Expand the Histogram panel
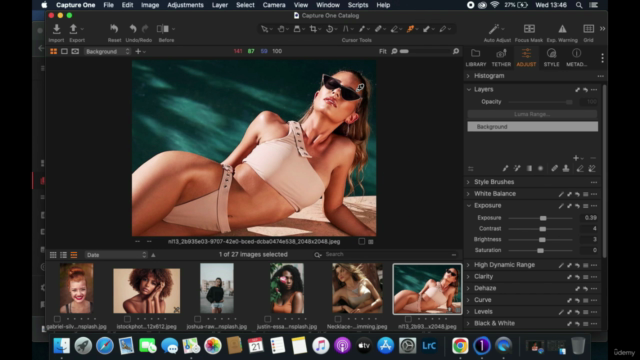Image resolution: width=640 pixels, height=360 pixels. pos(468,76)
